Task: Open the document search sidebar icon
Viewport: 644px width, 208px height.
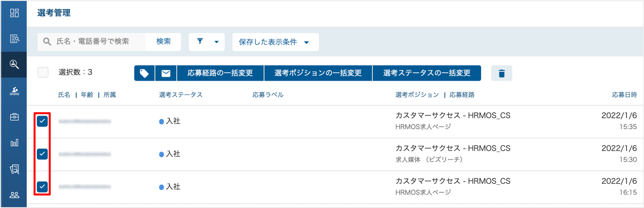Action: (14, 39)
